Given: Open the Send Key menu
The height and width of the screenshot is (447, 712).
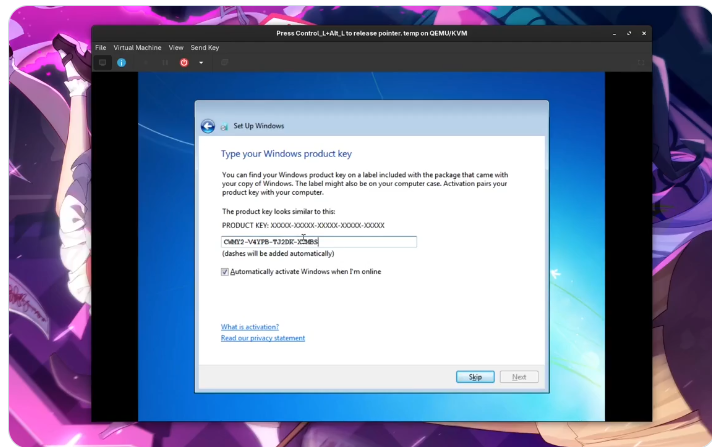Looking at the screenshot, I should click(x=205, y=47).
